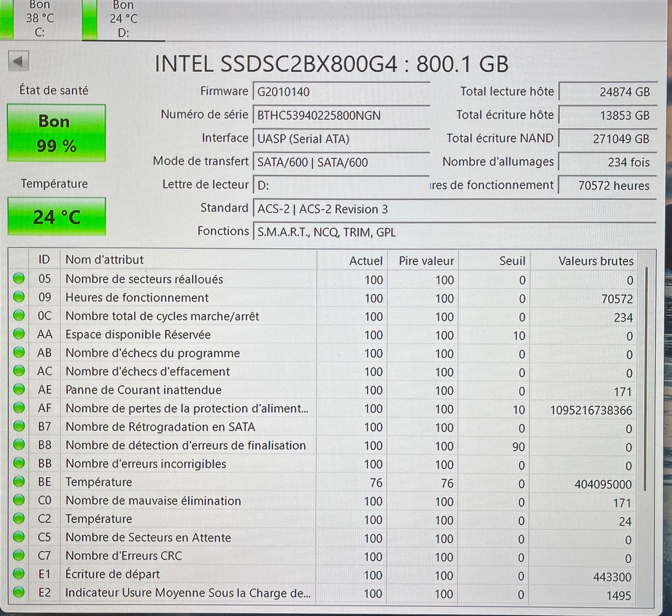The height and width of the screenshot is (616, 672).
Task: Click the status dot for Heures de fonctionnement row
Action: (19, 297)
